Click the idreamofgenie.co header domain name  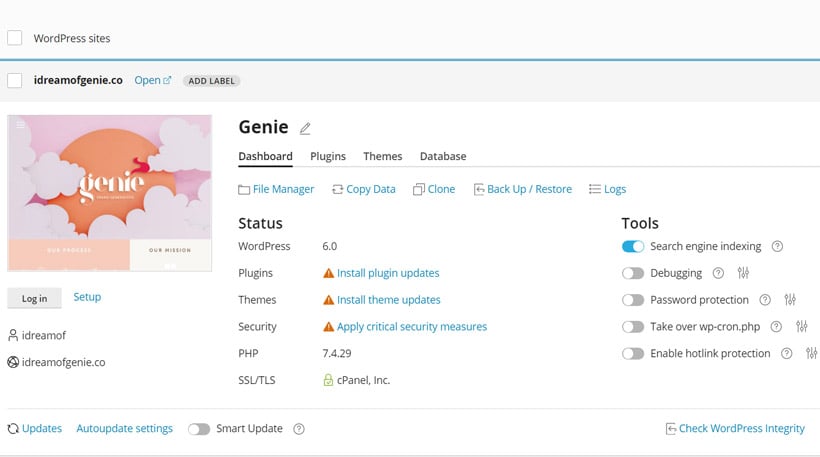[78, 80]
